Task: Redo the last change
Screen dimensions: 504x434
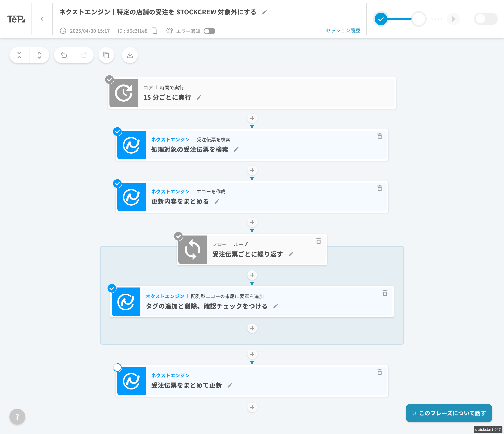Action: [x=84, y=55]
